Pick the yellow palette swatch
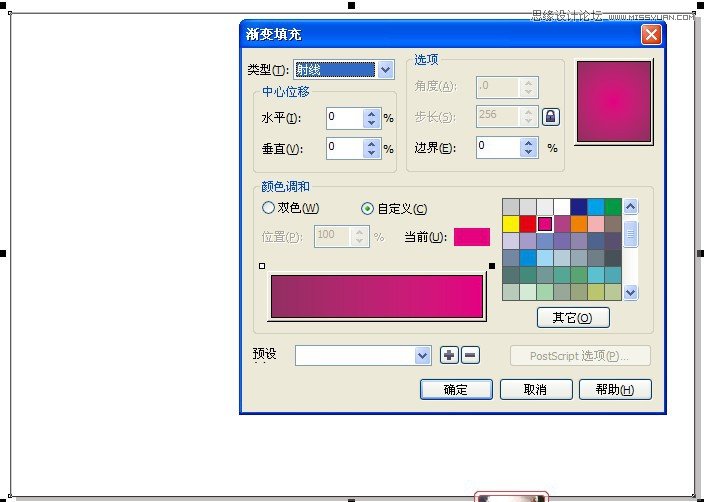The height and width of the screenshot is (502, 705). click(x=511, y=224)
